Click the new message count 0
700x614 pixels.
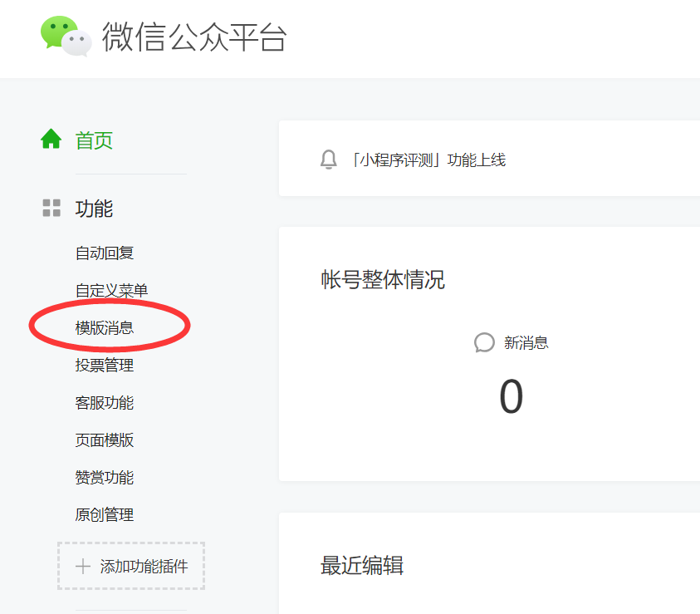[512, 396]
